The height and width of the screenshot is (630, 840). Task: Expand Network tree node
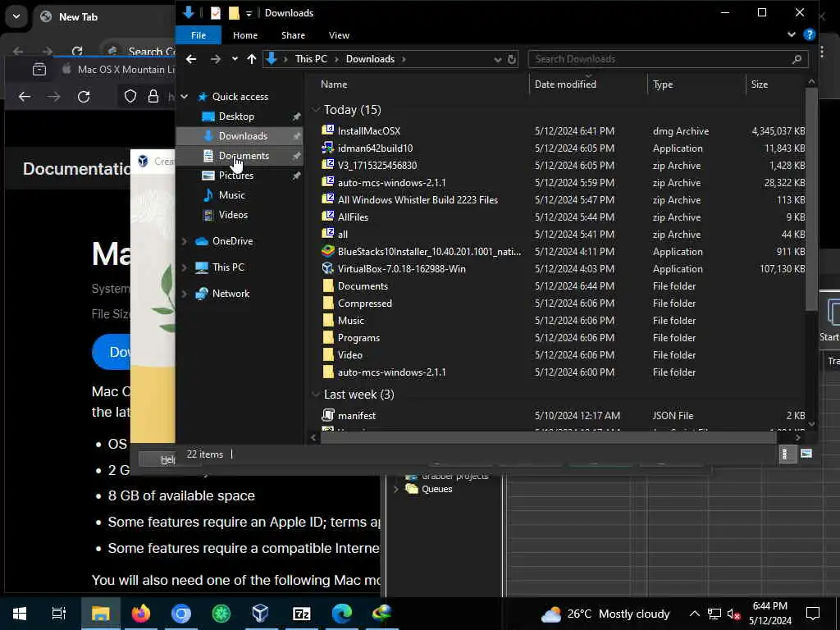185,294
